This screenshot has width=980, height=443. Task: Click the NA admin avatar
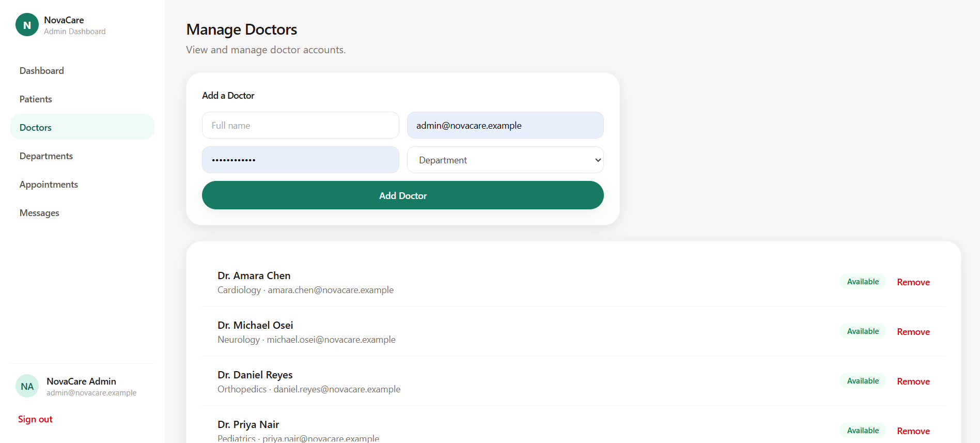[27, 386]
